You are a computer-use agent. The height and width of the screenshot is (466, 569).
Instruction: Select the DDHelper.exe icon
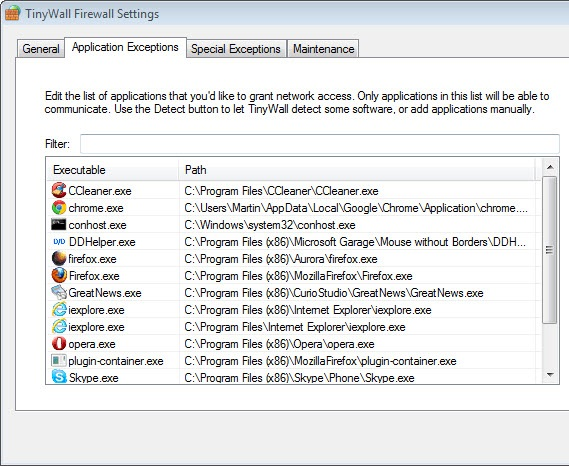click(59, 242)
